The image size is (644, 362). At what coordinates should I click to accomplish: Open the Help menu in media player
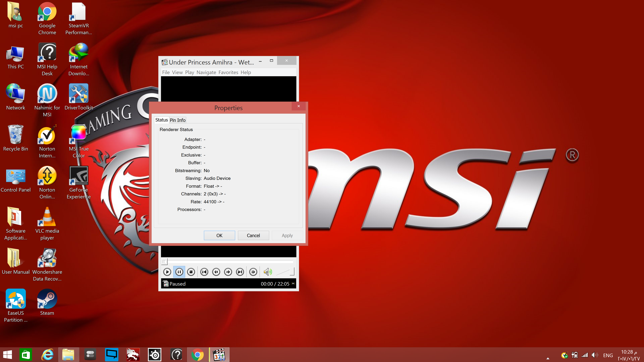coord(246,72)
